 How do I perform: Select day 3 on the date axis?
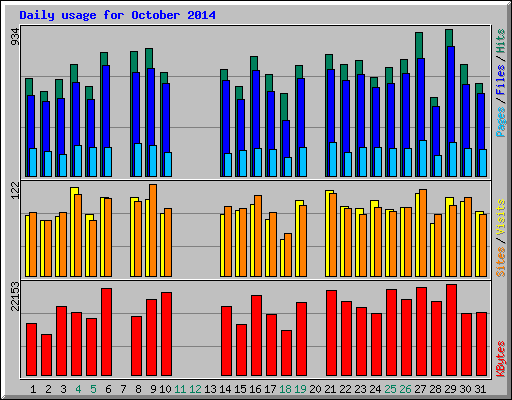63,389
